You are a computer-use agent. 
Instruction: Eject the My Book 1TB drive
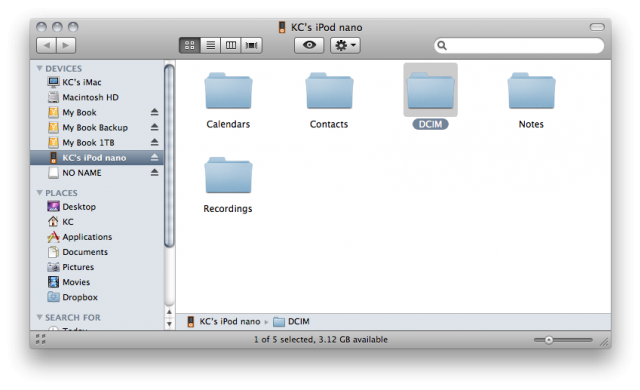(154, 142)
